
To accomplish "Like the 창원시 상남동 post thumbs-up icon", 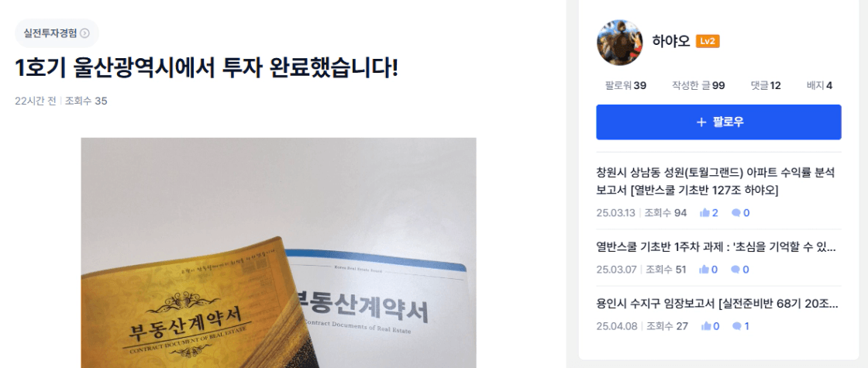I will tap(704, 213).
